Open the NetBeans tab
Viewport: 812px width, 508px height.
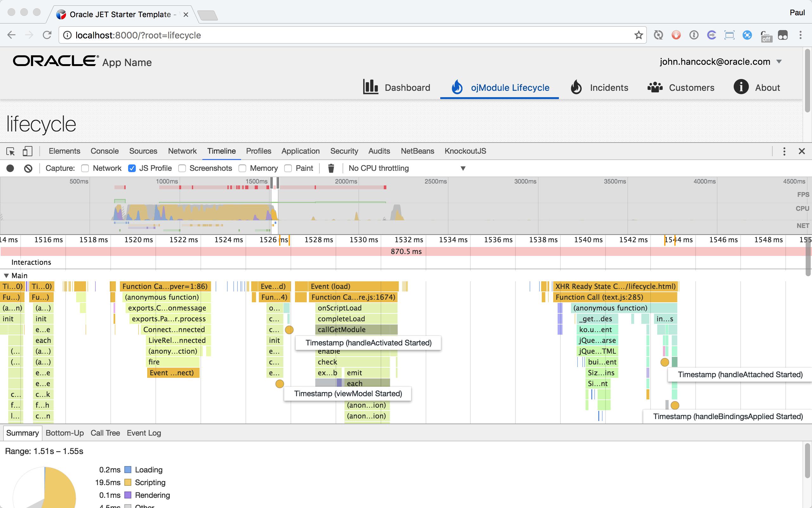click(x=417, y=151)
